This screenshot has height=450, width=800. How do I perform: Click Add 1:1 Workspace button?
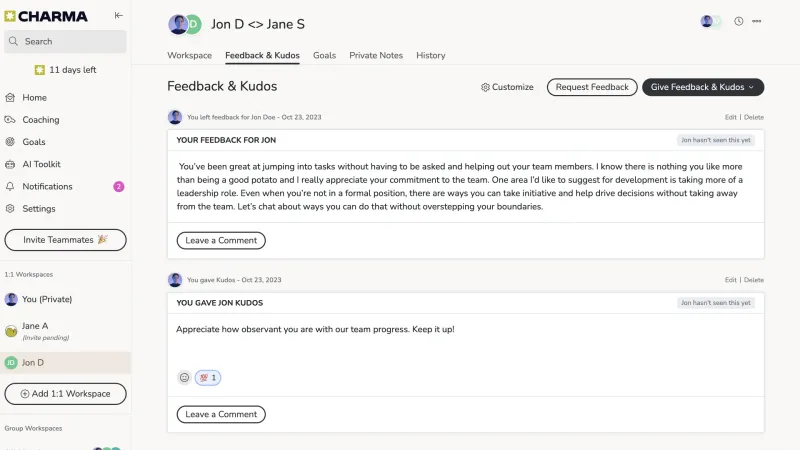click(x=65, y=394)
